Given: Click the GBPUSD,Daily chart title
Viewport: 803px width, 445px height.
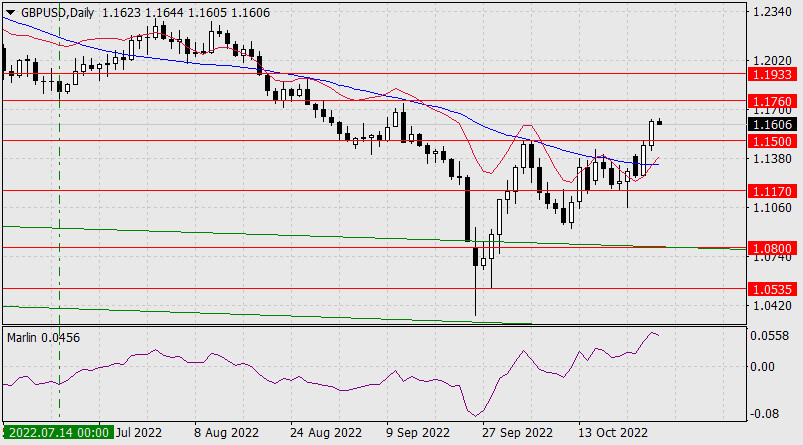Looking at the screenshot, I should 57,13.
